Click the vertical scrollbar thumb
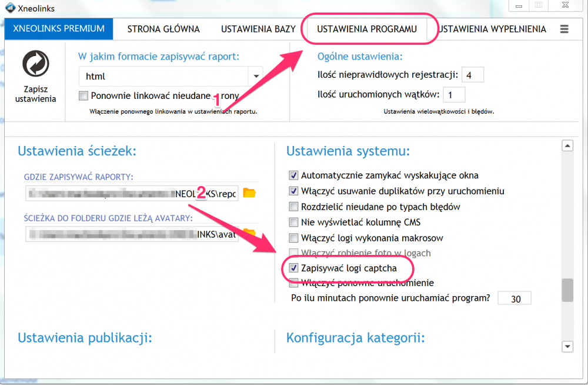 [567, 290]
